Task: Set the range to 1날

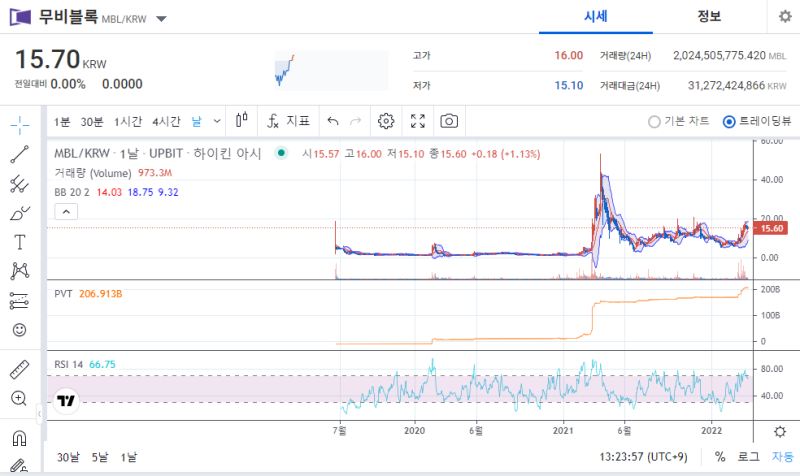Action: (x=129, y=457)
